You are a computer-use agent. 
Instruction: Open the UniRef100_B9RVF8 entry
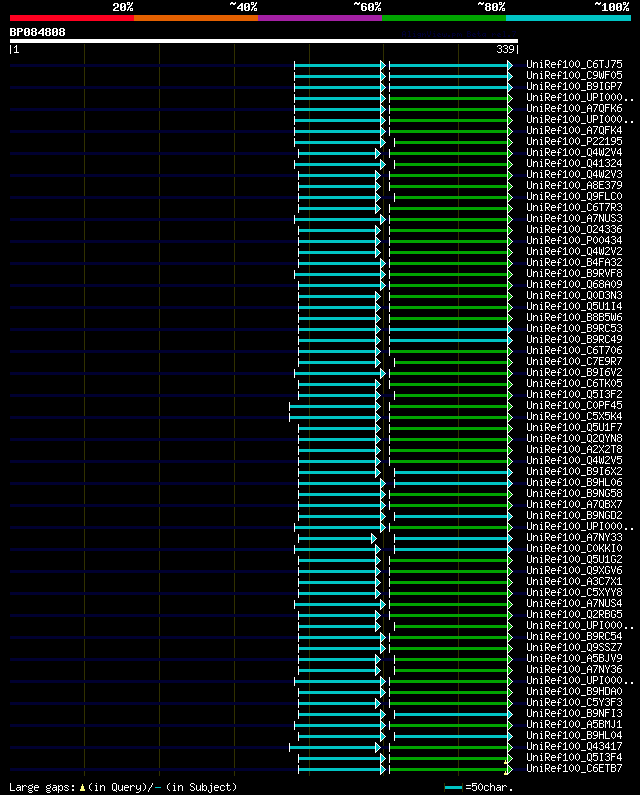point(574,273)
